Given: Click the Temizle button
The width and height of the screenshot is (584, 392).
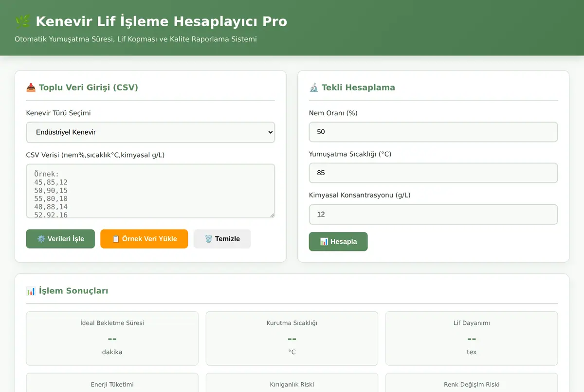Looking at the screenshot, I should click(x=222, y=239).
